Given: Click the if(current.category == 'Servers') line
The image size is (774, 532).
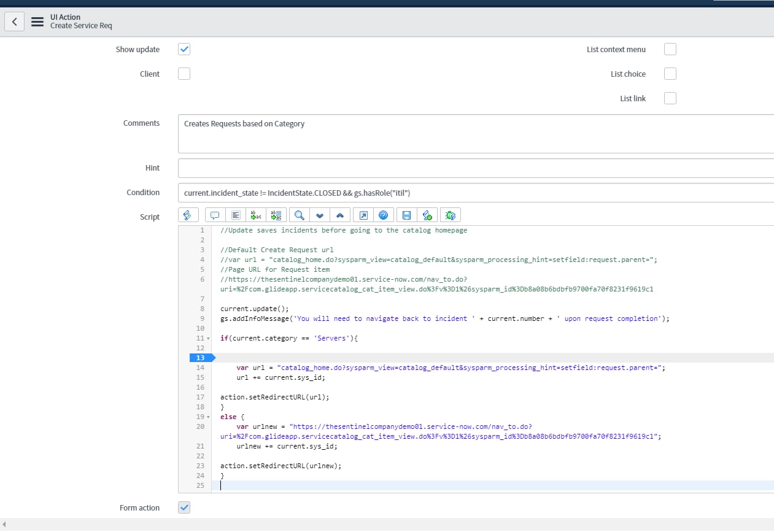Looking at the screenshot, I should [x=288, y=338].
